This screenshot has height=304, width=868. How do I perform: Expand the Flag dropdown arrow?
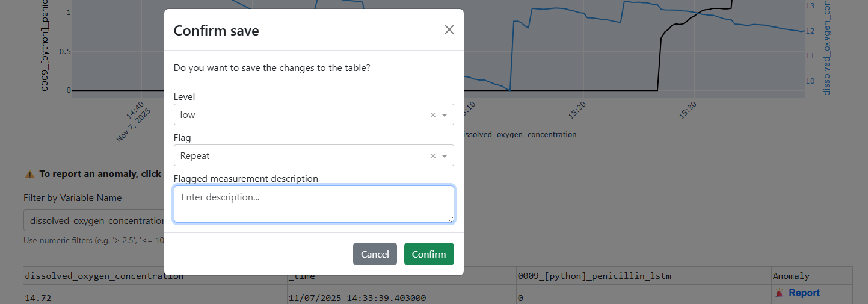tap(445, 156)
